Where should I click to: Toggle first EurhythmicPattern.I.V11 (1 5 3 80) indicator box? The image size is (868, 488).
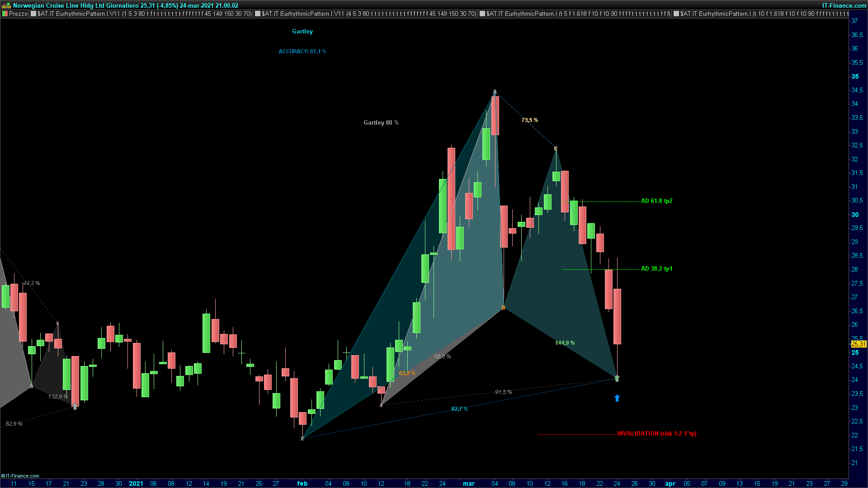pos(33,14)
